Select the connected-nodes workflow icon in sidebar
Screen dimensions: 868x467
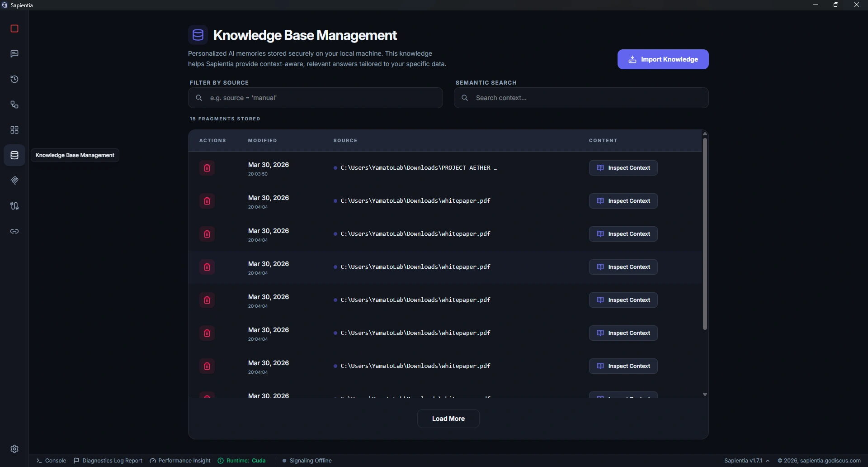point(14,105)
